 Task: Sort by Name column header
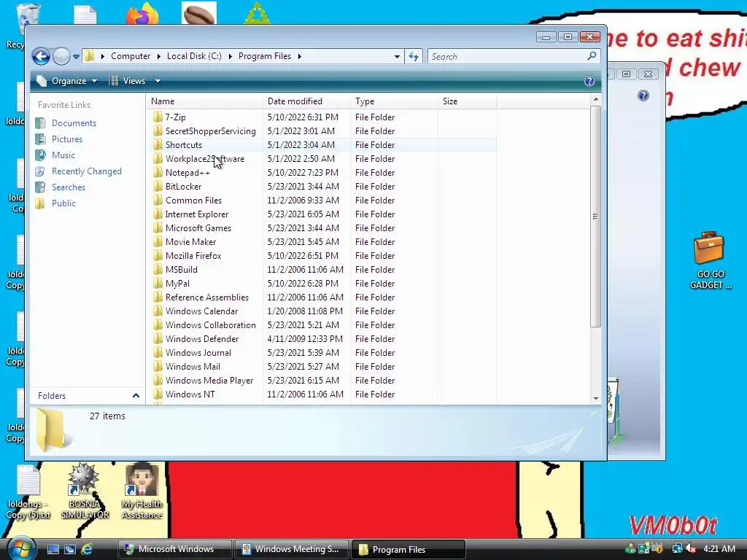205,101
